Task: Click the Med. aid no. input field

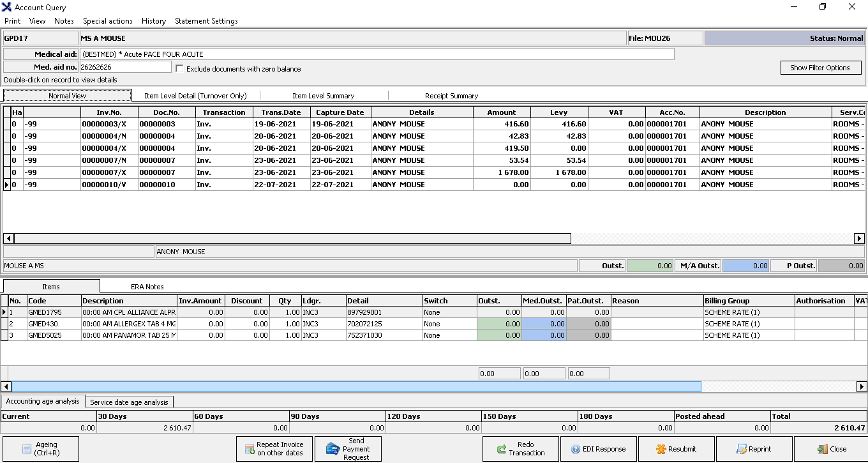Action: [x=125, y=67]
